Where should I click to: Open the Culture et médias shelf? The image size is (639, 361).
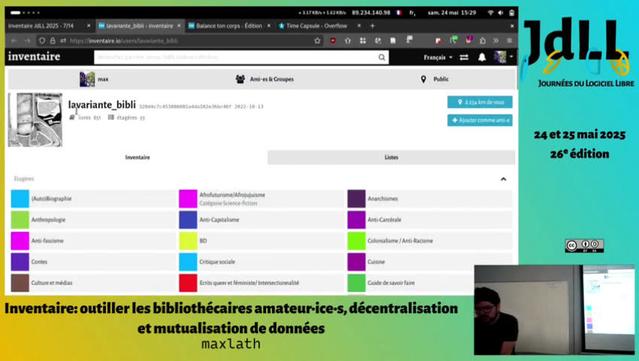(93, 283)
